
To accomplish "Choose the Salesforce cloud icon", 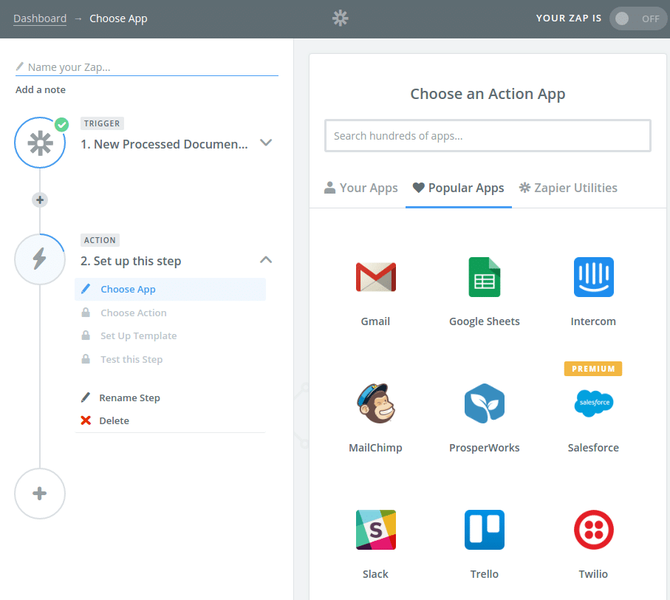I will click(x=594, y=403).
